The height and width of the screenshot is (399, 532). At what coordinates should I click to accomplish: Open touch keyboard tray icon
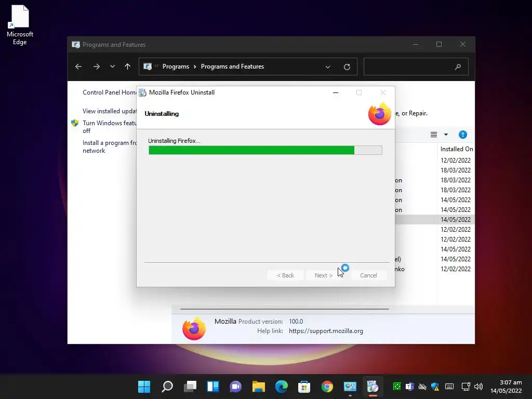(x=449, y=387)
